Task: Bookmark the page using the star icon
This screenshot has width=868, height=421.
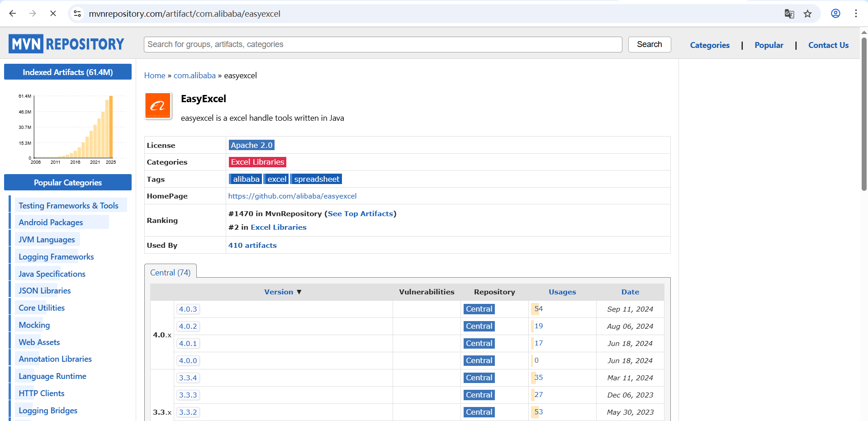Action: coord(808,14)
